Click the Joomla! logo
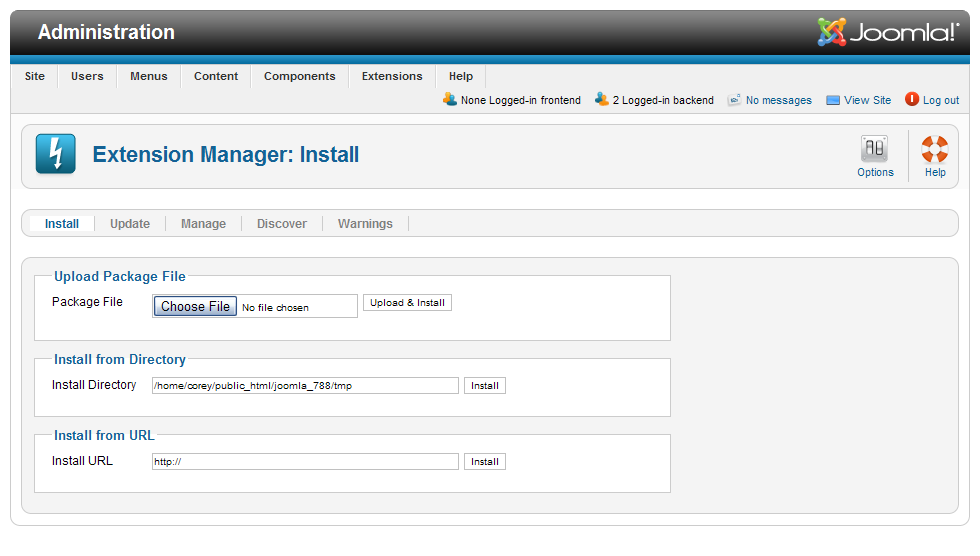980x556 pixels. tap(888, 32)
